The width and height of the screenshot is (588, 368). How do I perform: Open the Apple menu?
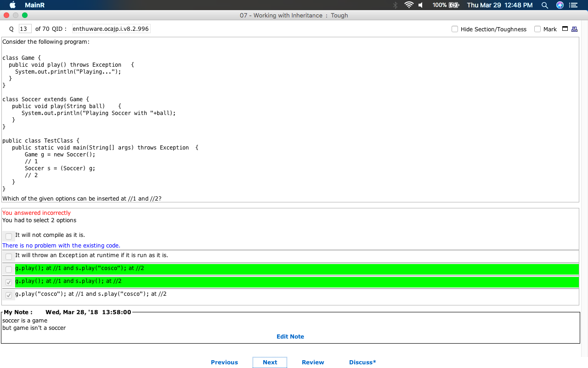coord(12,5)
